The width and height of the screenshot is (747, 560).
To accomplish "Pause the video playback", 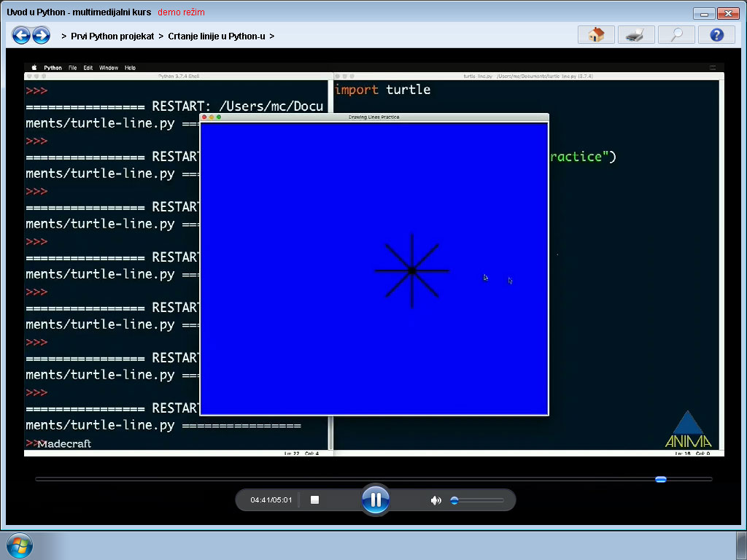I will (376, 500).
